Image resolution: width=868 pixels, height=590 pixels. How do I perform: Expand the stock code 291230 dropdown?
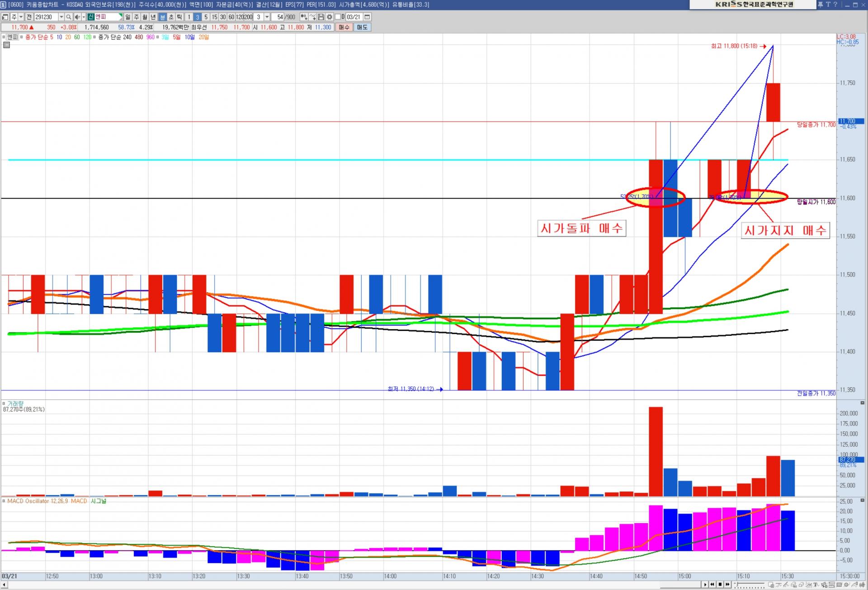click(x=61, y=17)
